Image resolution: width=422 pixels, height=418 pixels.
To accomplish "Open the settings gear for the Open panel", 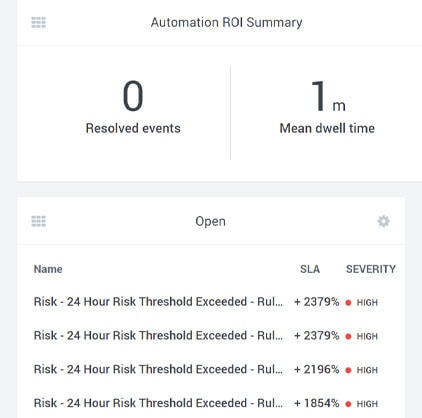I will click(383, 221).
